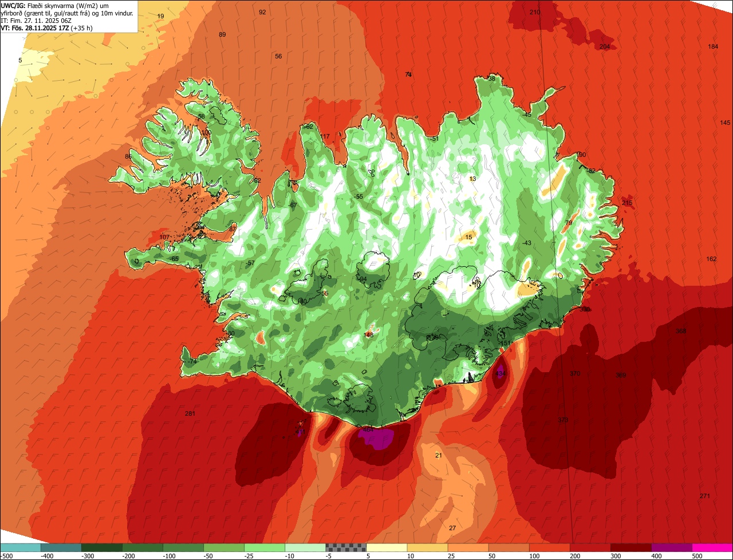Pick the yellow 10 to 25 legend swatch

point(427,547)
